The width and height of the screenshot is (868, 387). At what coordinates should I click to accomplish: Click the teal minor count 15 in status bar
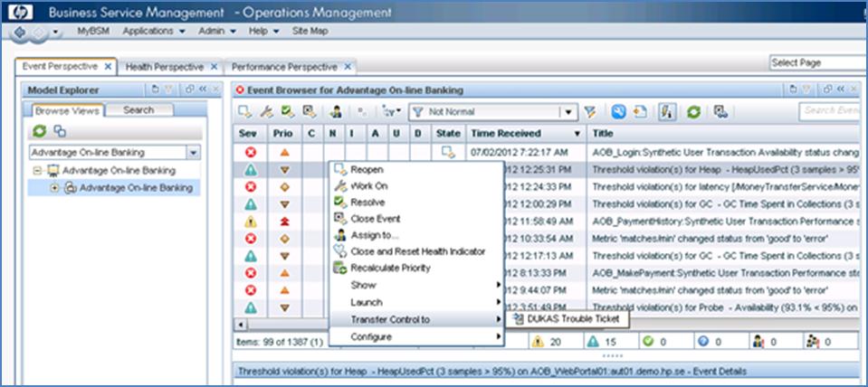602,342
